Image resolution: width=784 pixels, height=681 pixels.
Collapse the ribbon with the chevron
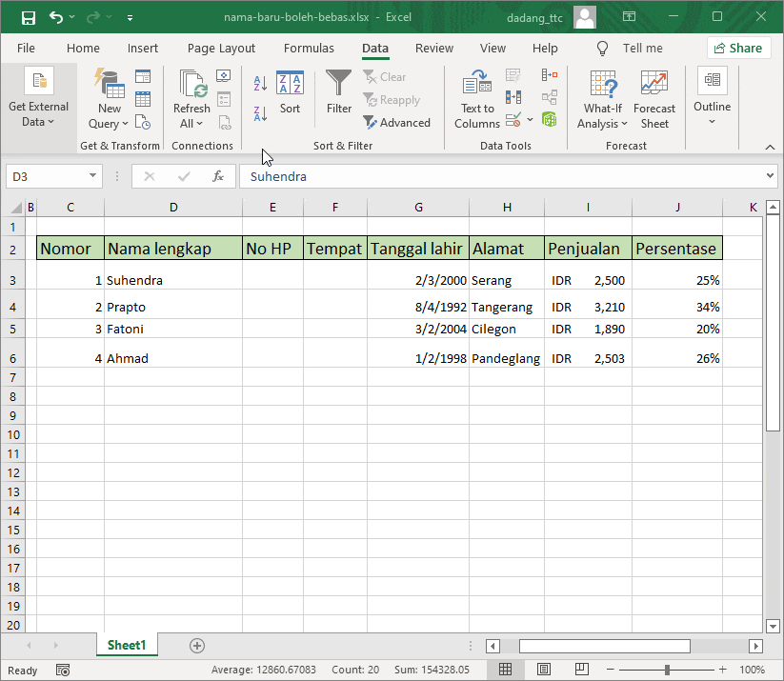click(769, 147)
